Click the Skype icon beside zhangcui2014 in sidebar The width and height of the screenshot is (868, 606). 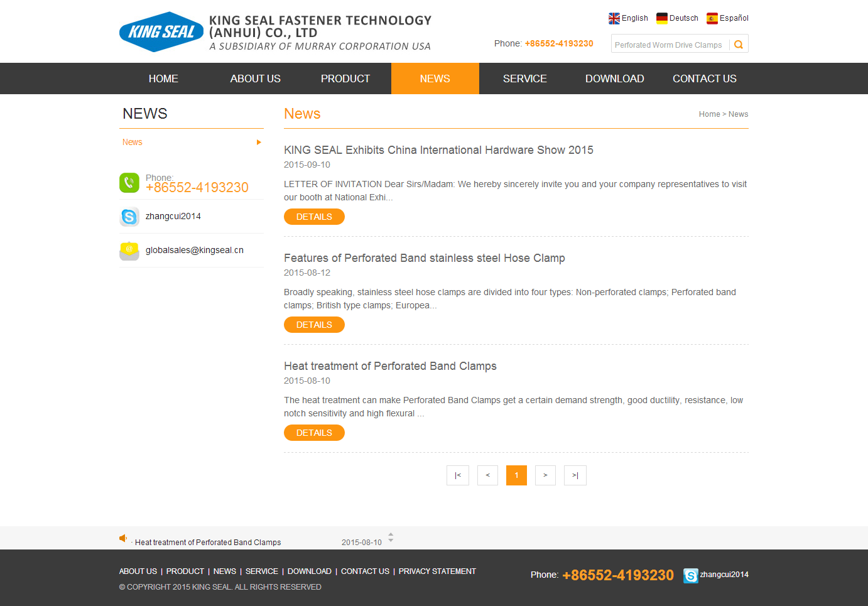click(129, 217)
